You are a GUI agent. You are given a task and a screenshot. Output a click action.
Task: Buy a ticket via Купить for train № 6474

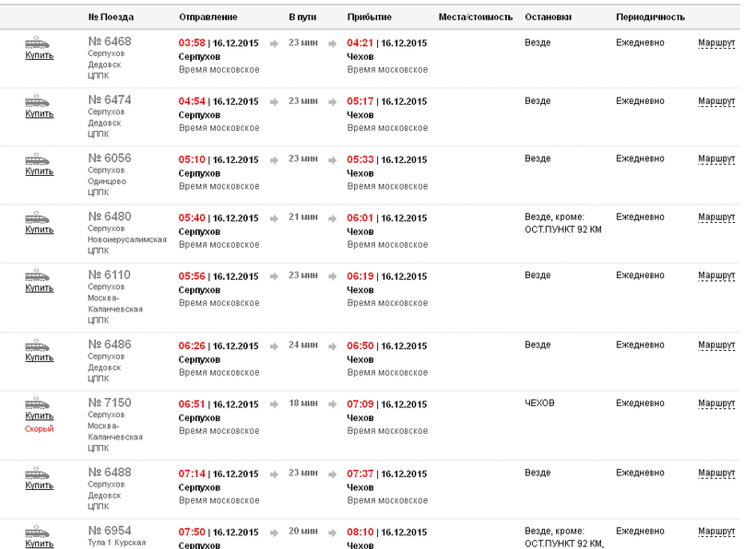pos(39,114)
